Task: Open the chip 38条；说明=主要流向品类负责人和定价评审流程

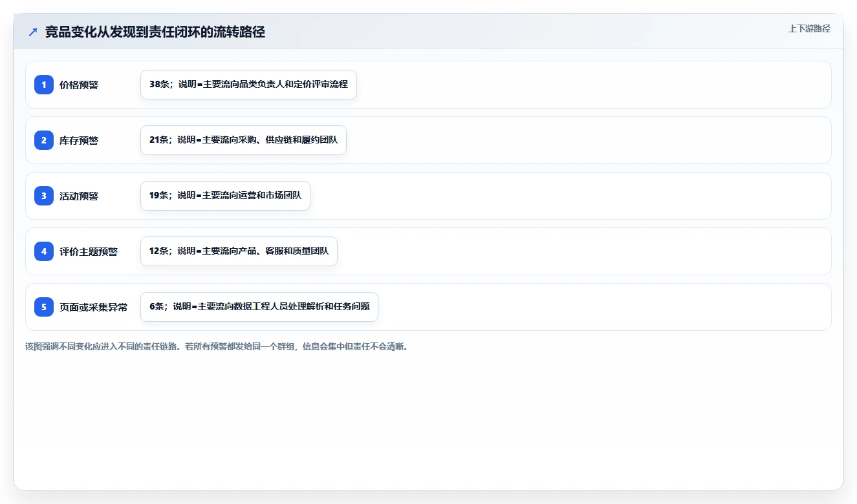Action: [x=248, y=85]
